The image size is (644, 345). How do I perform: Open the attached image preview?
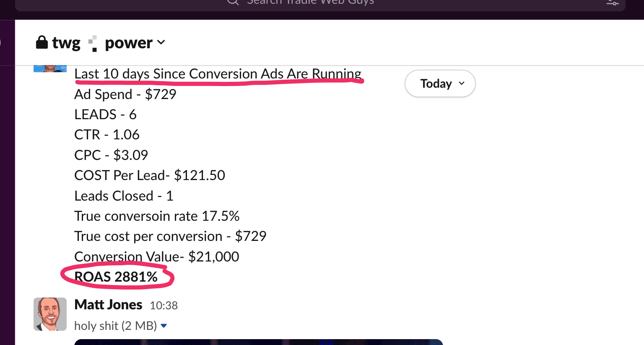(x=258, y=342)
